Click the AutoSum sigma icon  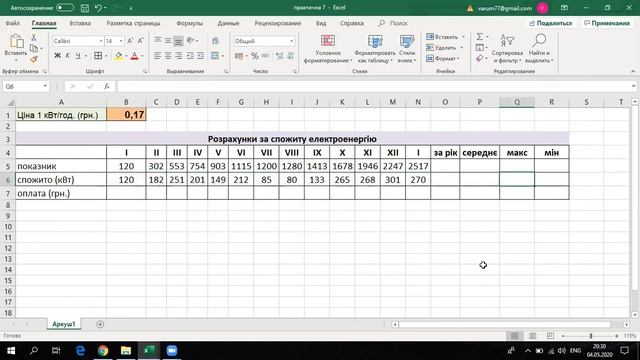(x=480, y=37)
